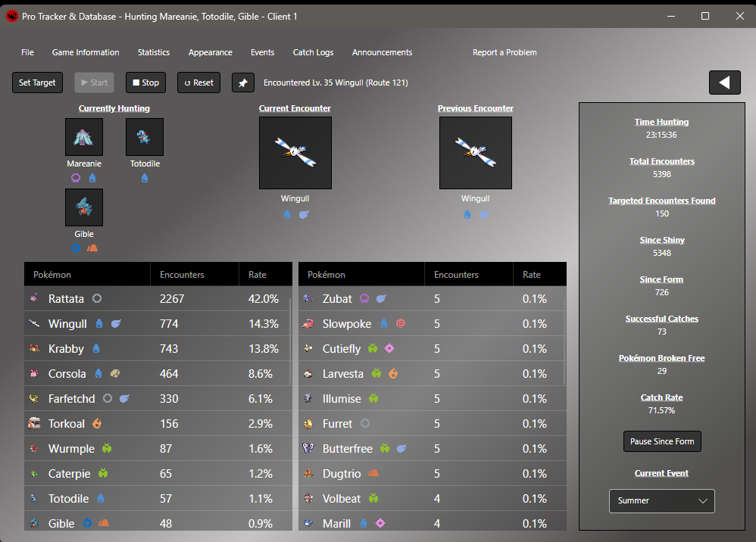Click the fire type icon beside Larvesta

(393, 373)
